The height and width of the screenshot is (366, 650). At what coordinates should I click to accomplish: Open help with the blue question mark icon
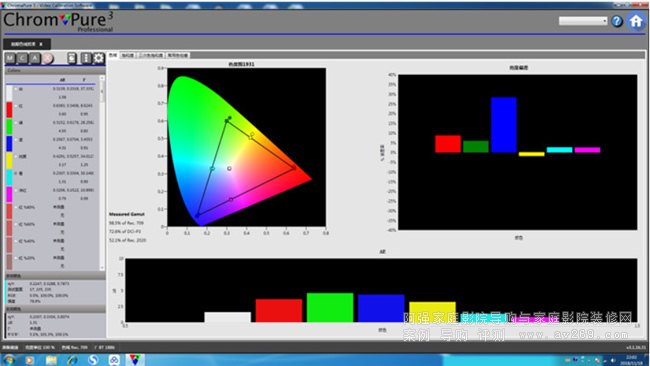coord(617,21)
